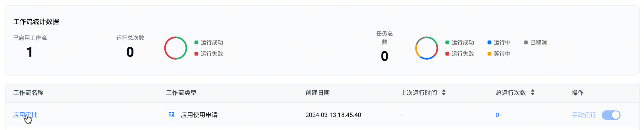This screenshot has width=644, height=130.
Task: Click the 工作流名称 column header
Action: [28, 93]
